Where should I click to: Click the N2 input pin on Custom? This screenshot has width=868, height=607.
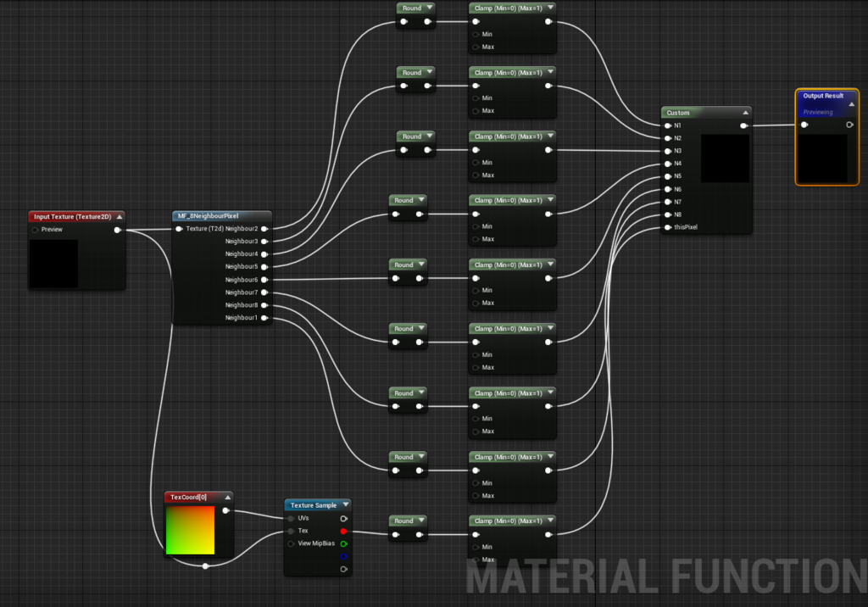(668, 138)
